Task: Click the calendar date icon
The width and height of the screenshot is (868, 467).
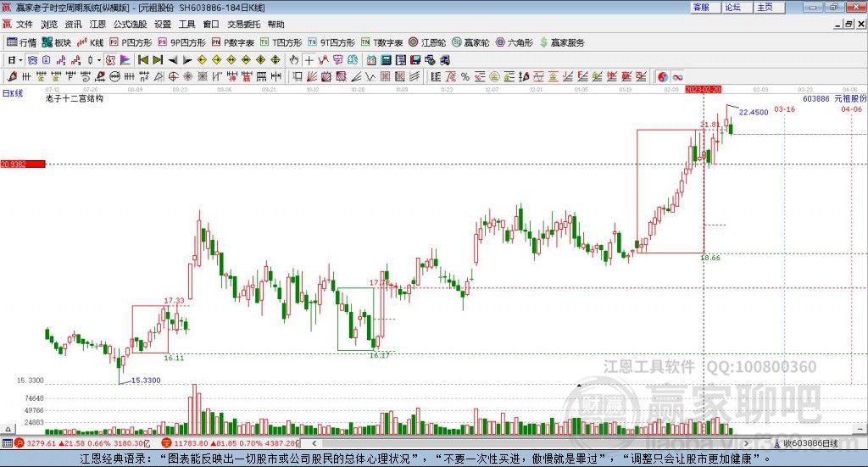Action: click(371, 60)
